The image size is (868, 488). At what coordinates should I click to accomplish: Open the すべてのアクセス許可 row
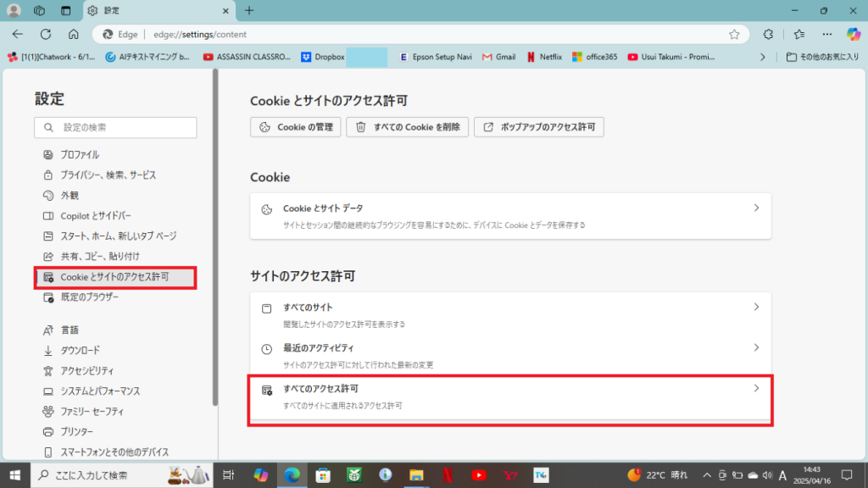coord(510,396)
